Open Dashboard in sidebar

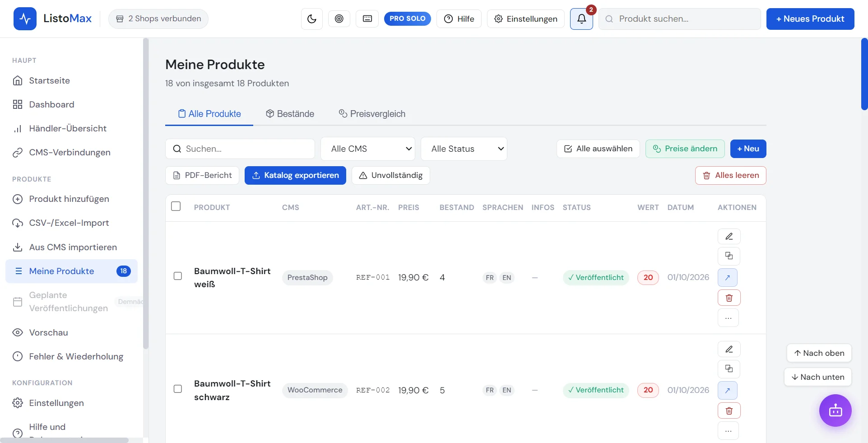point(72,105)
